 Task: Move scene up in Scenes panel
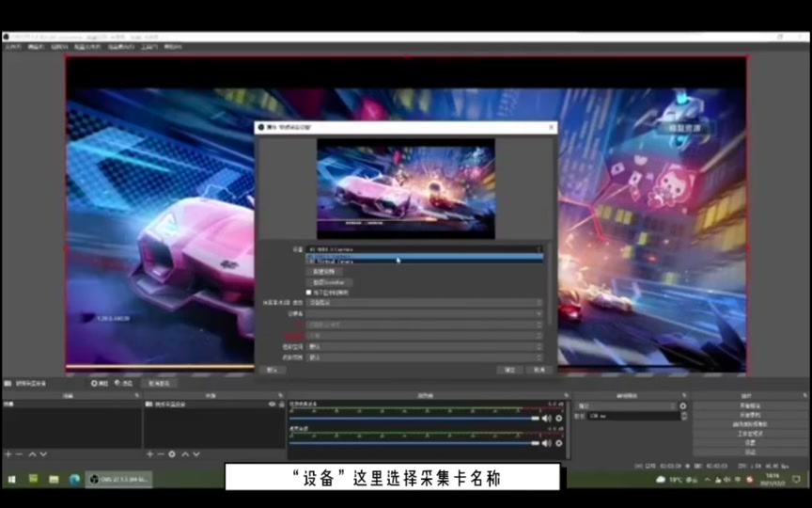tap(32, 454)
